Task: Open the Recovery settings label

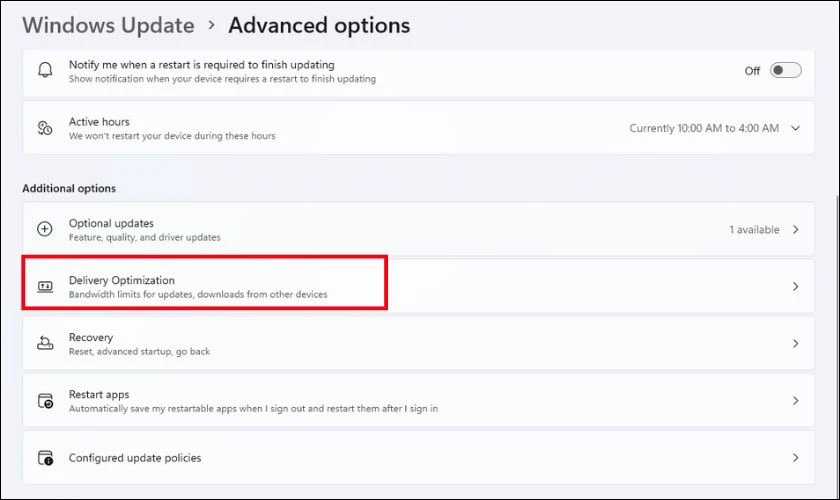Action: coord(91,338)
